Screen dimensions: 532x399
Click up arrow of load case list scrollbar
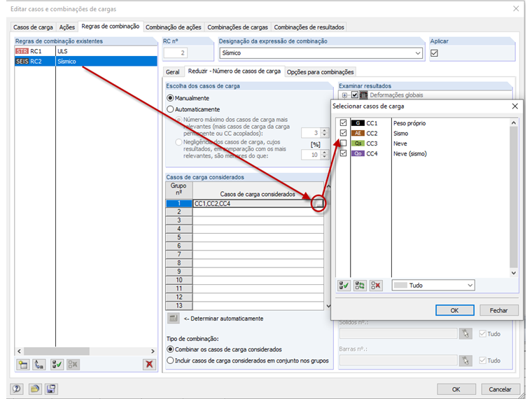[x=514, y=122]
